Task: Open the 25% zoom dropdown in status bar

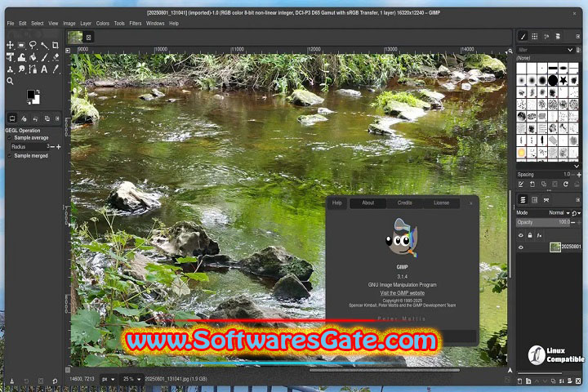Action: click(x=131, y=379)
